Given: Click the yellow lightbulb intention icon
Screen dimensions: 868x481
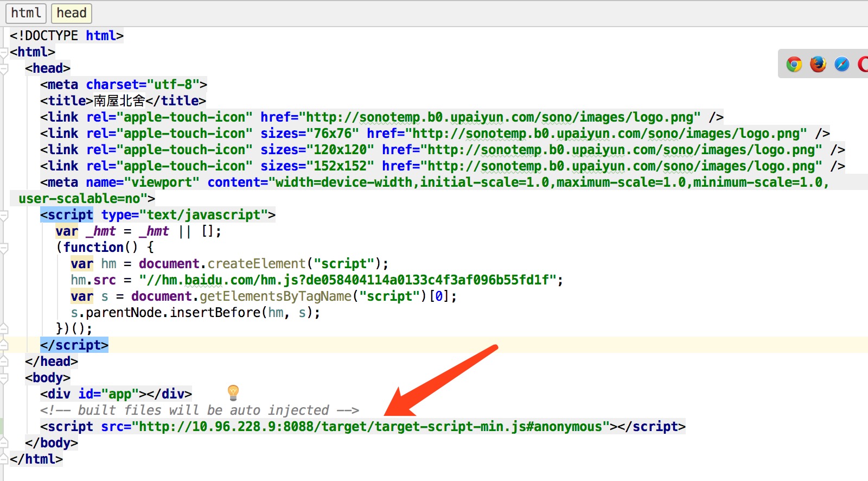Looking at the screenshot, I should click(x=233, y=392).
